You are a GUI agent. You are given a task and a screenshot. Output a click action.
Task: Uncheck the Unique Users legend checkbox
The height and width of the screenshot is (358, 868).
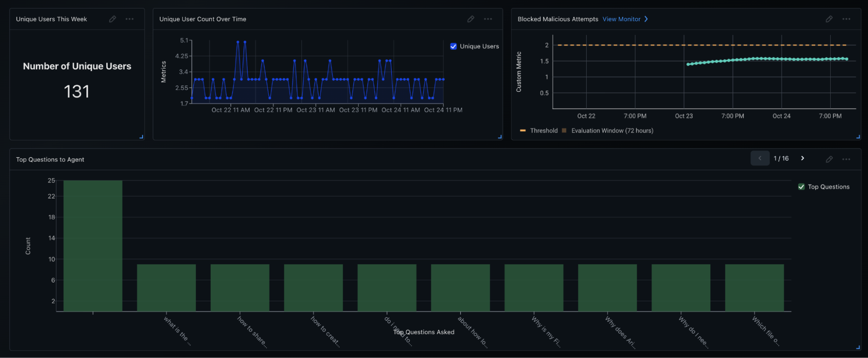click(453, 46)
